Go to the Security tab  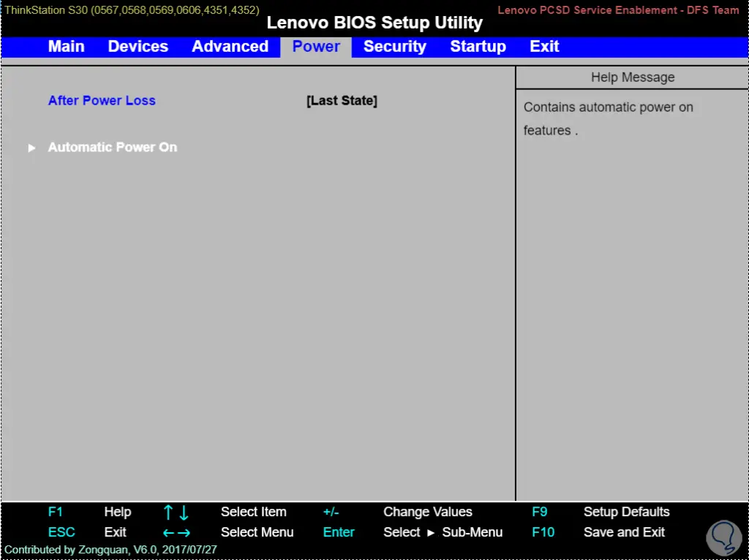coord(394,47)
